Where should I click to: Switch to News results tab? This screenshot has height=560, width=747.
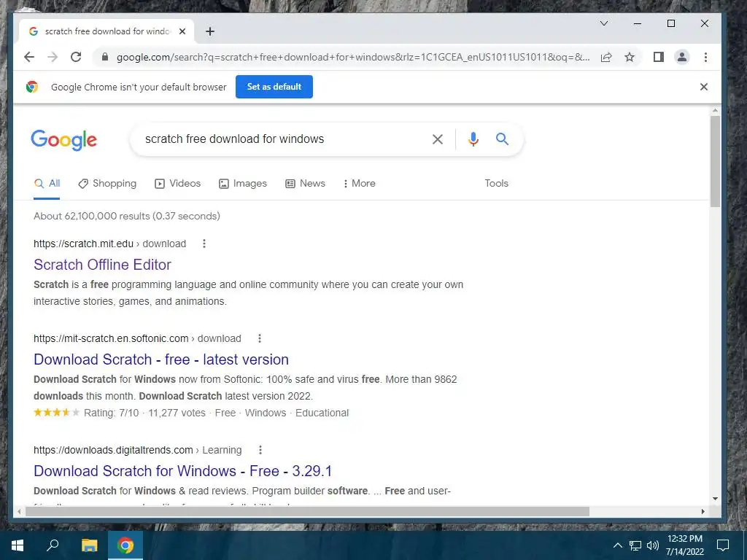coord(305,183)
